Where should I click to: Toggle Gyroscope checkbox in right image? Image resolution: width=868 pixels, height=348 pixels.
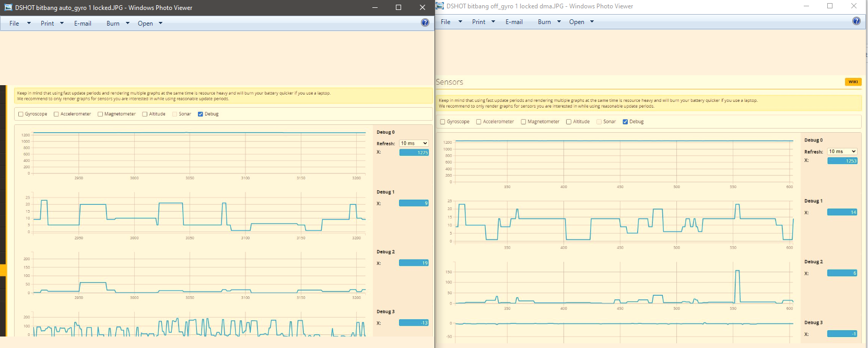coord(443,122)
